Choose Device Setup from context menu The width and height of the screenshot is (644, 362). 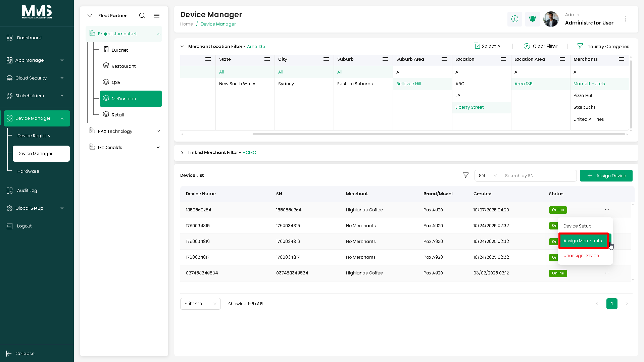point(585,226)
